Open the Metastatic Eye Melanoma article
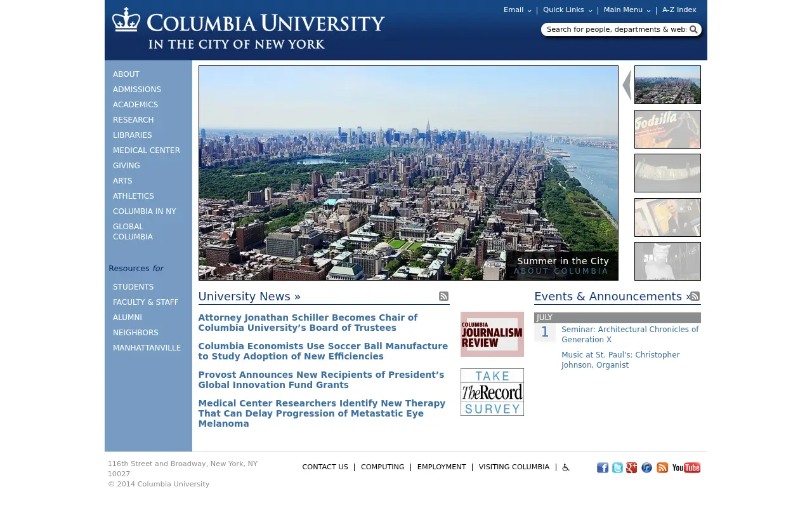Screen dimensions: 812x508 tap(322, 413)
